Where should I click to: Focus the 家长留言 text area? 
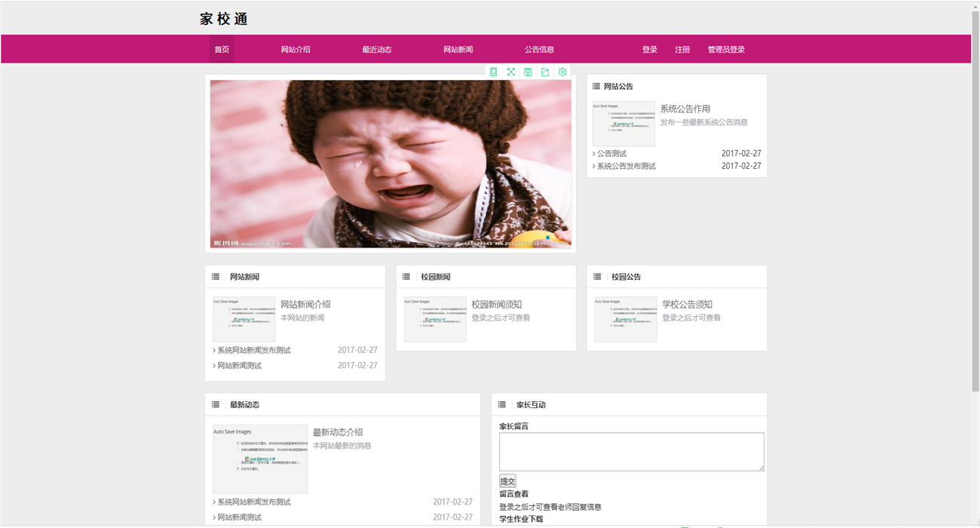point(631,451)
